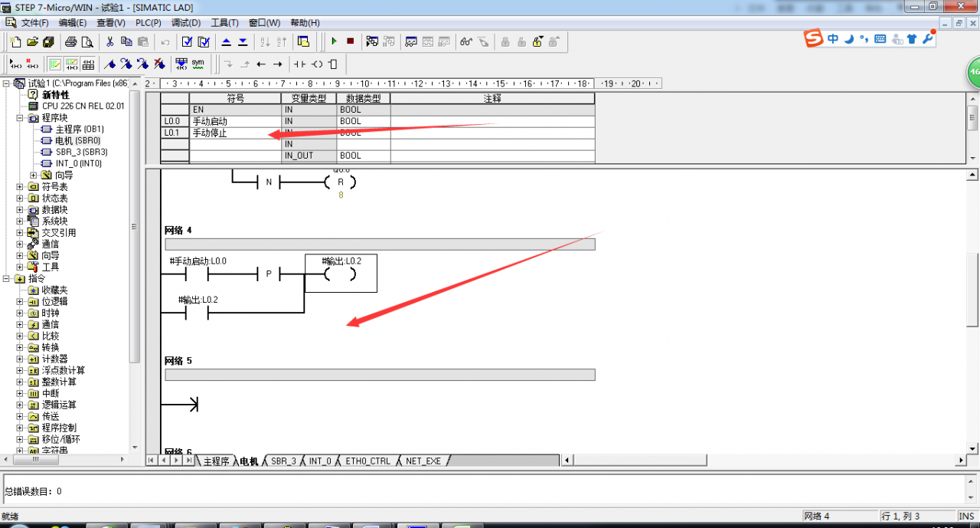980x528 pixels.
Task: Select 电机 (SBR0) in the project tree
Action: coord(77,141)
